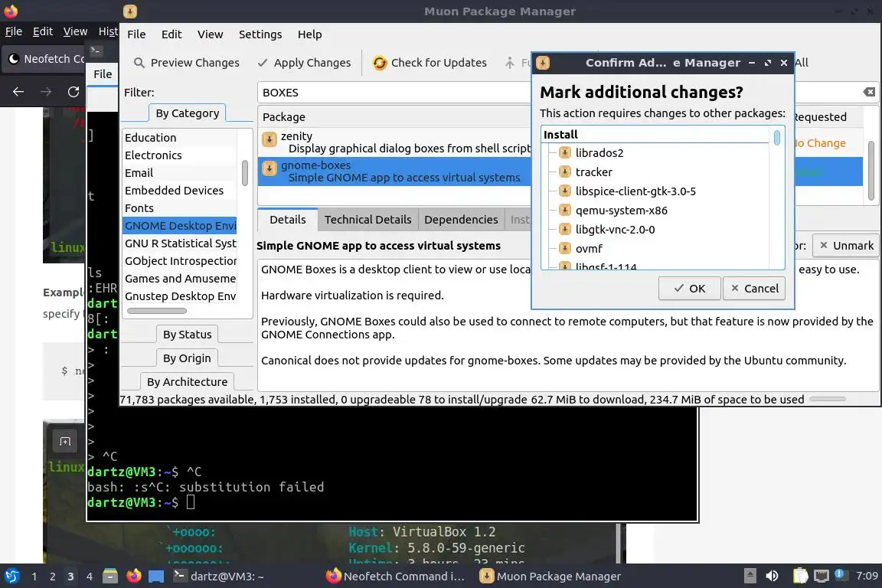
Task: Select the By Origin filter tab
Action: [x=188, y=358]
